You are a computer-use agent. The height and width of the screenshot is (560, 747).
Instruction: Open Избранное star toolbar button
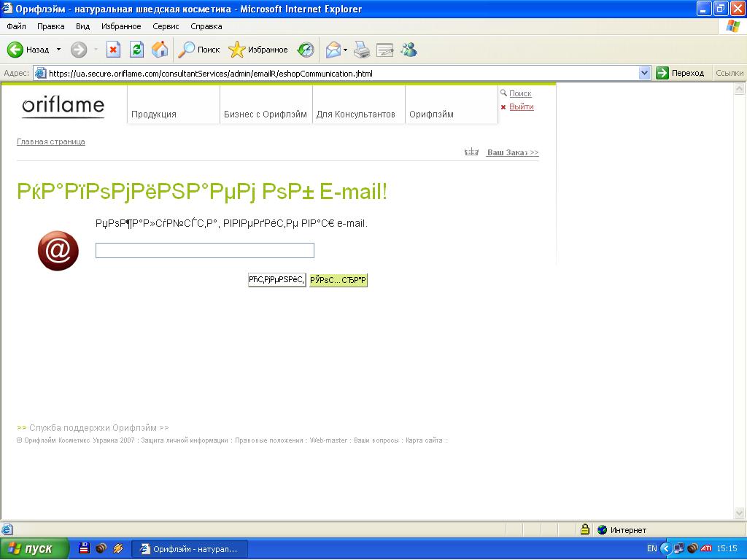coord(258,50)
